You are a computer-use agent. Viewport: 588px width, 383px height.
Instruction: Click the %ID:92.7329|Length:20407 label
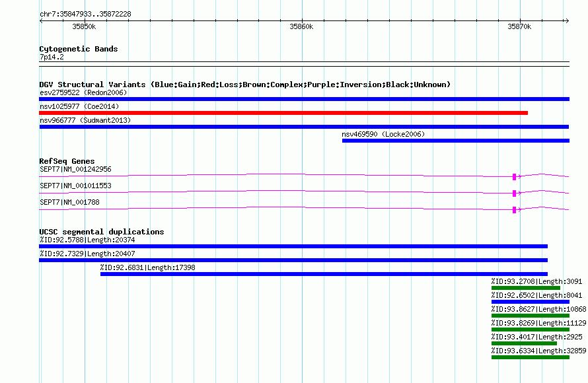click(x=87, y=254)
